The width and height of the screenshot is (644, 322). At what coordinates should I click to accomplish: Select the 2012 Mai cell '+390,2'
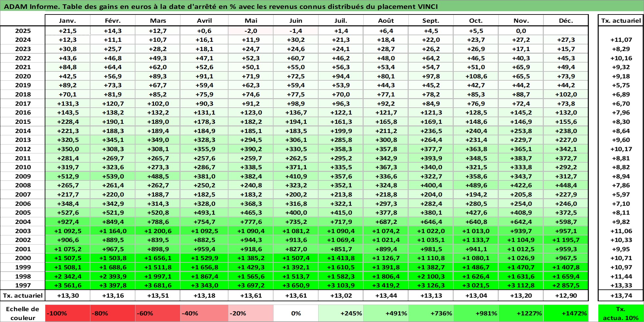point(251,149)
